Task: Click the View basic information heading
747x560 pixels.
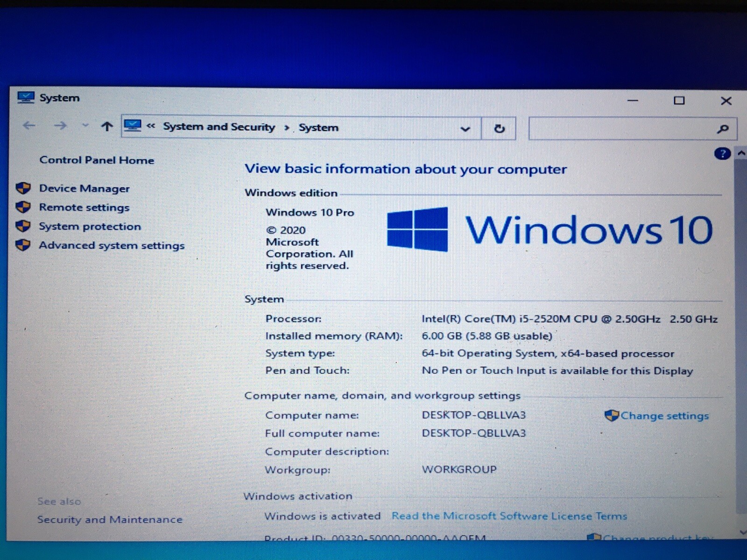Action: [x=406, y=169]
